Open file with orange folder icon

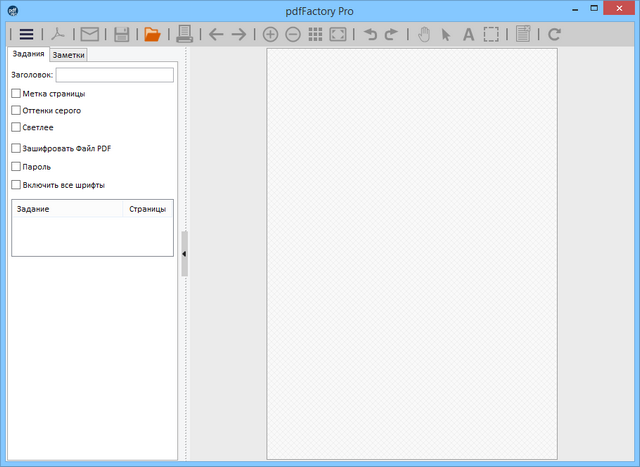(x=152, y=34)
